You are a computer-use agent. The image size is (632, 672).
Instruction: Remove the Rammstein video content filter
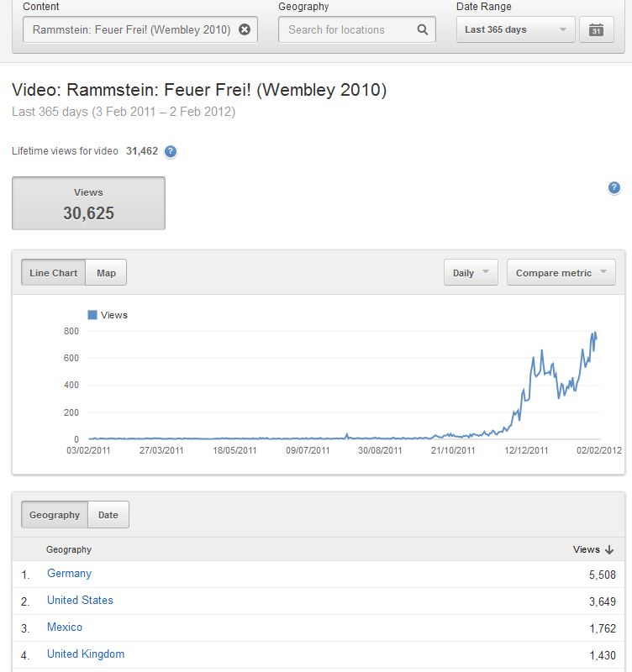tap(245, 29)
